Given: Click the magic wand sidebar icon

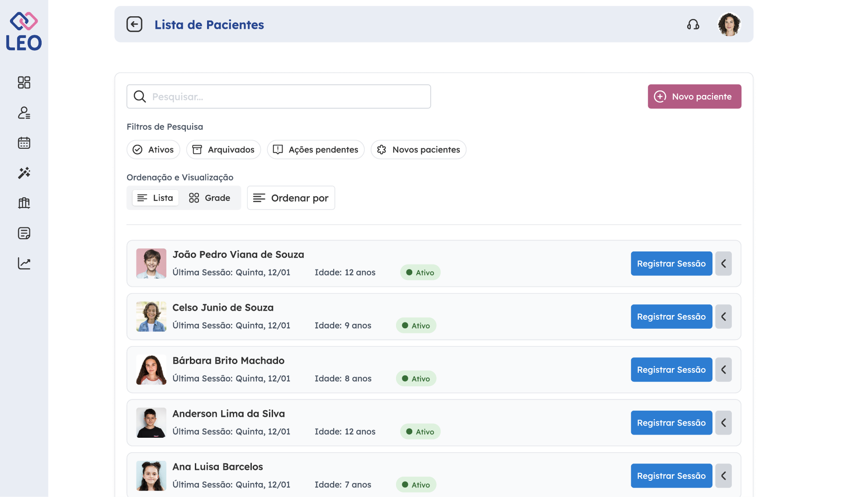Looking at the screenshot, I should tap(24, 173).
